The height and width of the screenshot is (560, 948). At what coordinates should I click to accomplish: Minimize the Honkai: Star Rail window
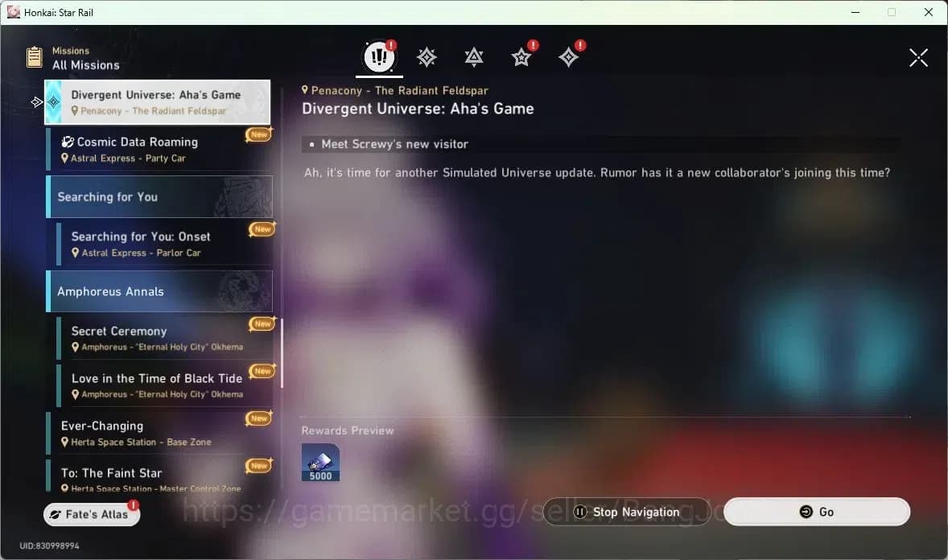click(x=855, y=12)
